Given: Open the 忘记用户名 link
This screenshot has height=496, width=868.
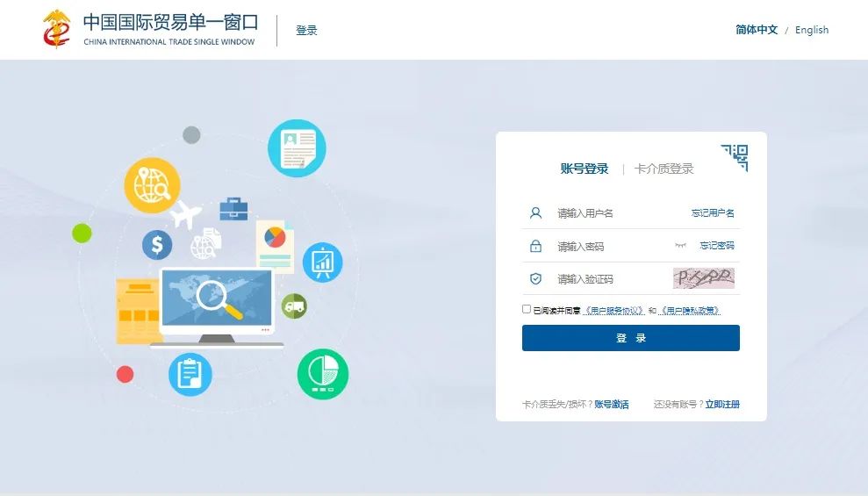Looking at the screenshot, I should [x=713, y=213].
